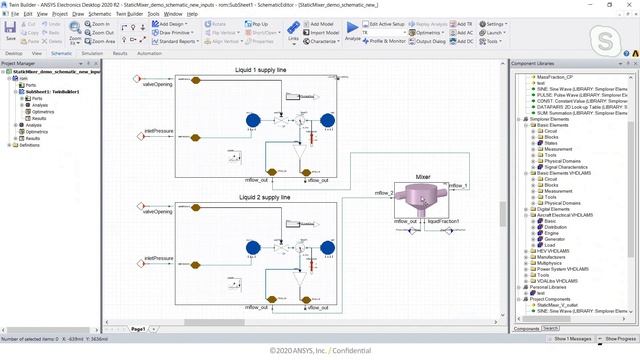
Task: Select the Zoom Area tool
Action: tap(100, 41)
